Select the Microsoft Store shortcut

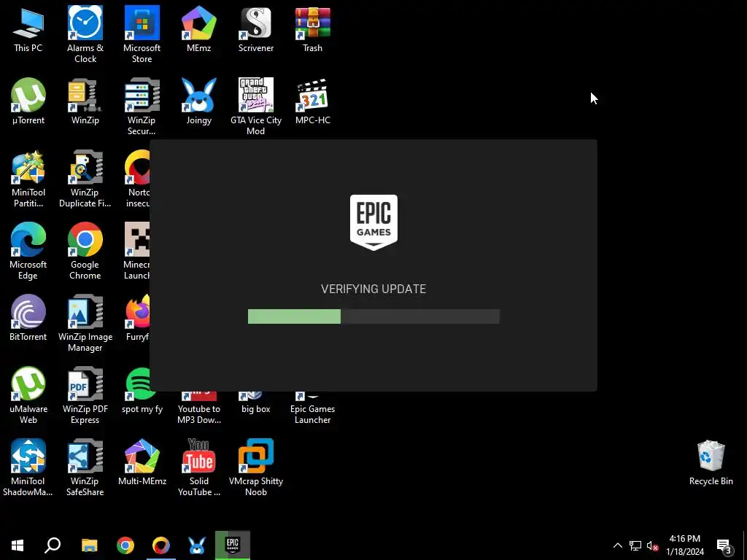click(x=142, y=34)
